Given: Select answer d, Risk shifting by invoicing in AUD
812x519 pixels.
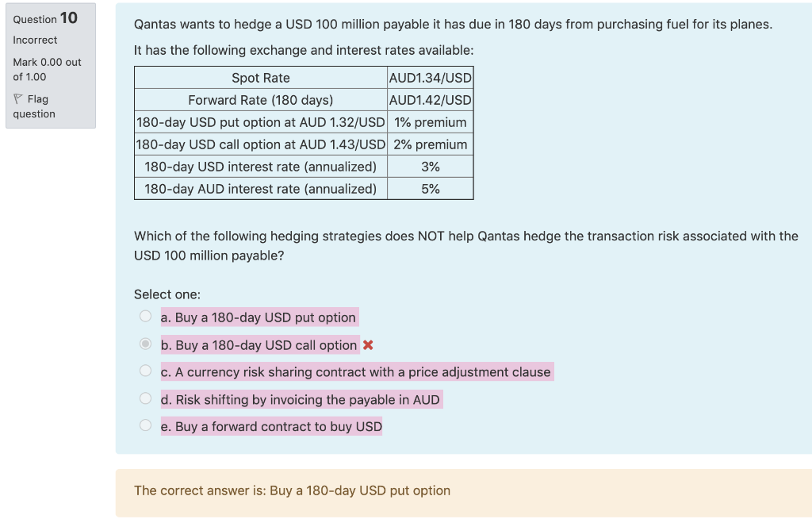Looking at the screenshot, I should click(146, 398).
